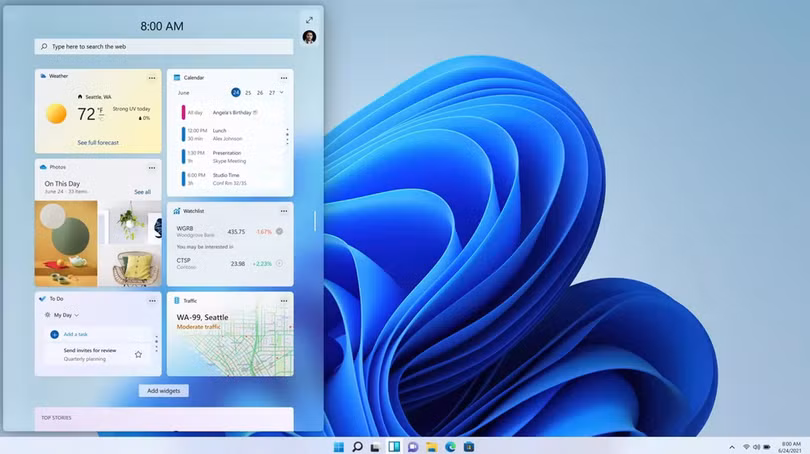810x454 pixels.
Task: Expand the widgets panel to full view
Action: (309, 20)
